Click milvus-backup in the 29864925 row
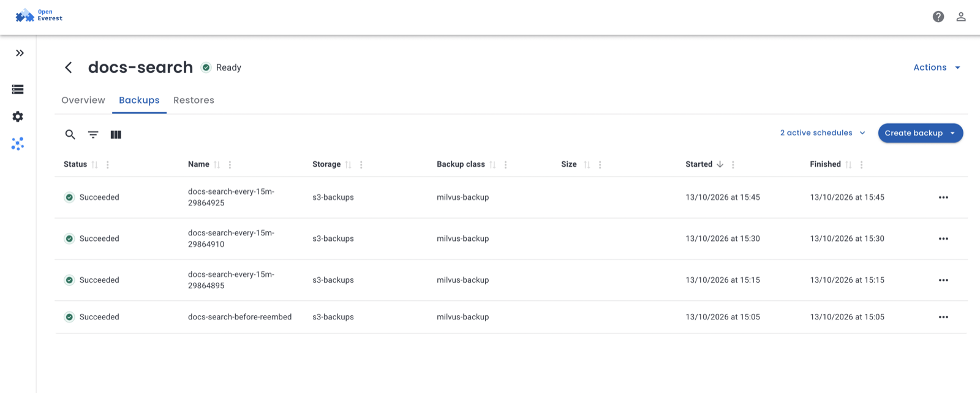 point(463,197)
